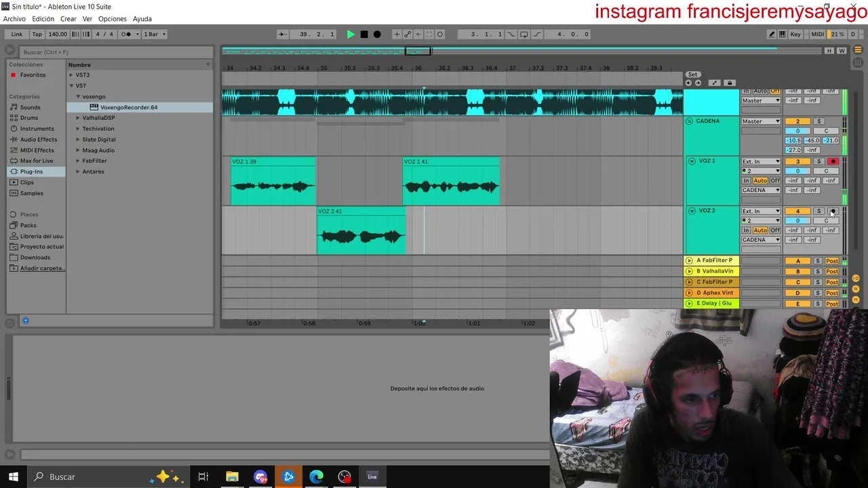Select VoxengoRecorder.64 plug-in
Image resolution: width=868 pixels, height=488 pixels.
pyautogui.click(x=129, y=107)
